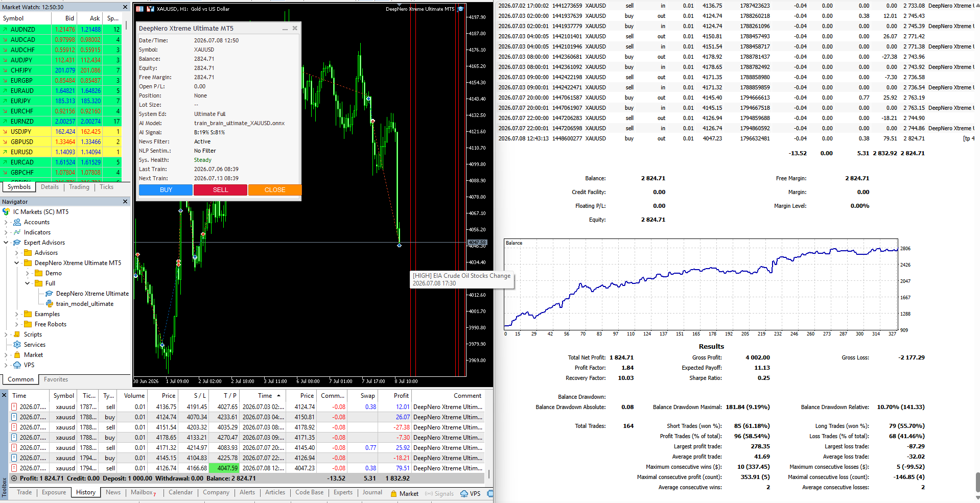Click the Market bag icon in Toolbox tabs
Viewport: 980px width, 503px height.
(394, 493)
